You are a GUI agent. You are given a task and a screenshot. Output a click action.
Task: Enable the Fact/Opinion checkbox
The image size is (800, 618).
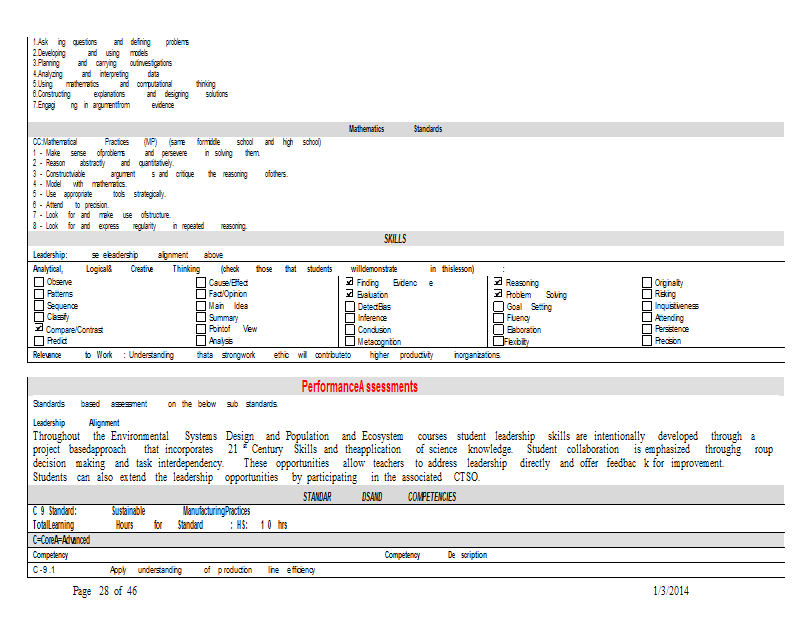pos(201,293)
